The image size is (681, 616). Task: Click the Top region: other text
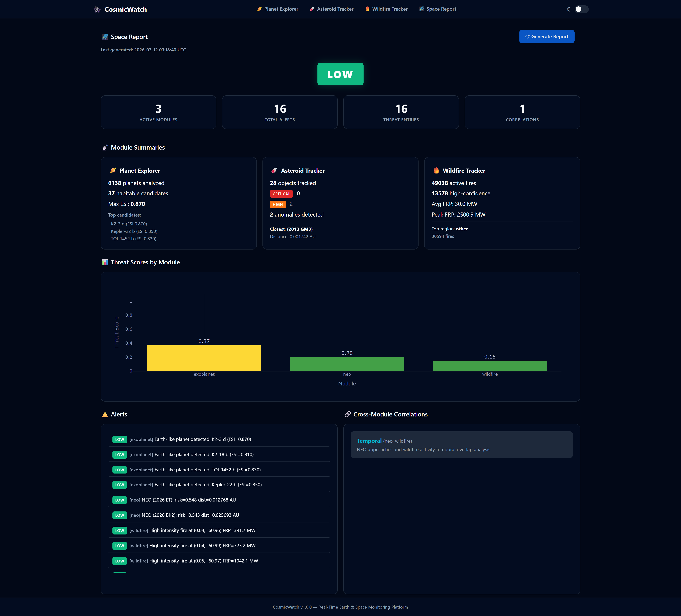(450, 229)
